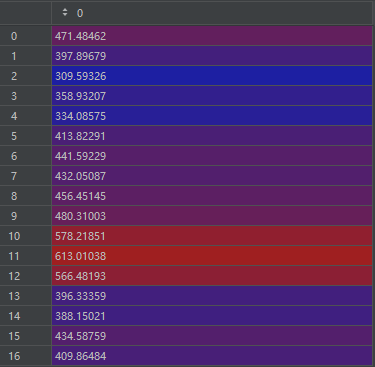Click cell with value 434.58759
The width and height of the screenshot is (375, 367).
[212, 336]
